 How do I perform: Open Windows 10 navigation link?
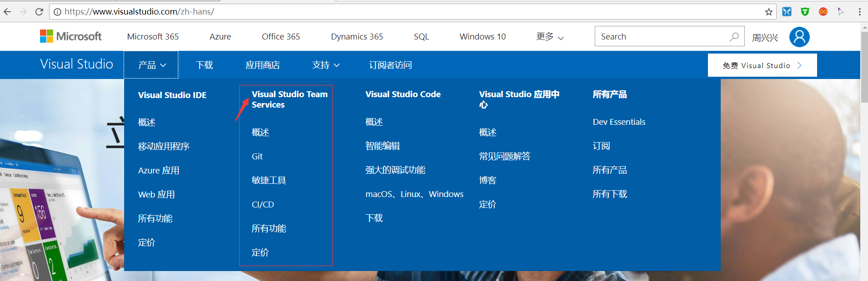[482, 37]
